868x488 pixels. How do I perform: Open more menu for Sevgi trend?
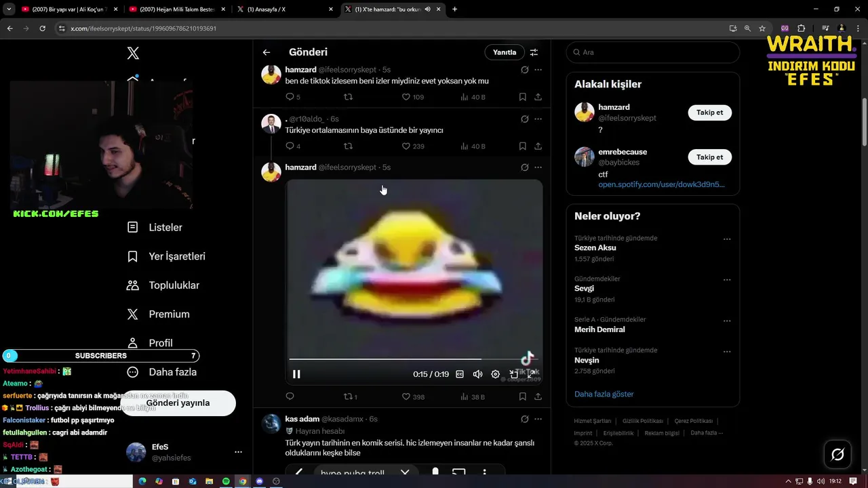point(727,280)
